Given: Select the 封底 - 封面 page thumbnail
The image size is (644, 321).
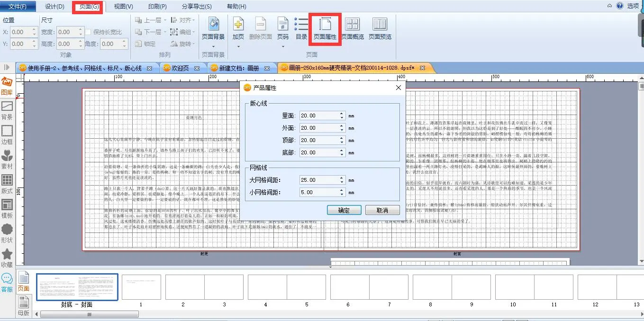Looking at the screenshot, I should click(77, 287).
